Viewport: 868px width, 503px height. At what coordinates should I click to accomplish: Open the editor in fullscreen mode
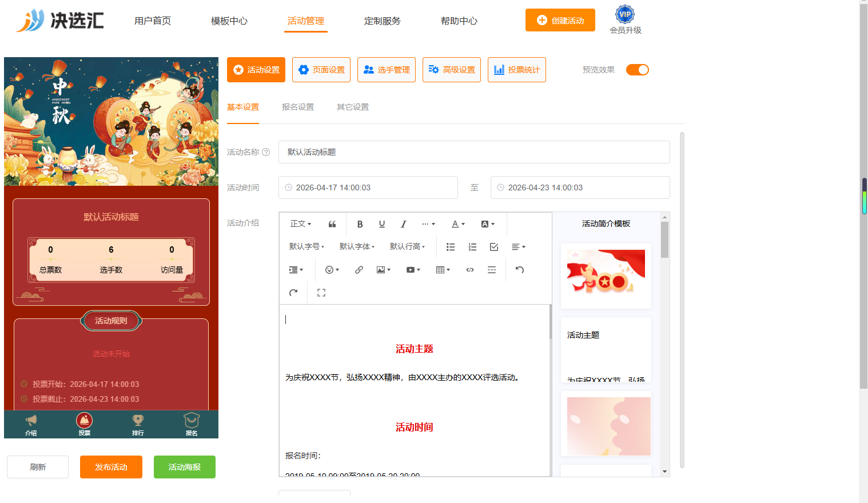pyautogui.click(x=321, y=293)
